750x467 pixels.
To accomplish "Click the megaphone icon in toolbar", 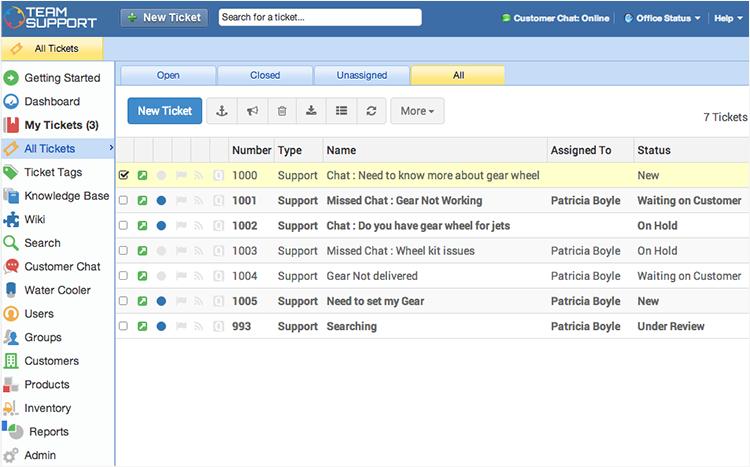I will click(253, 111).
